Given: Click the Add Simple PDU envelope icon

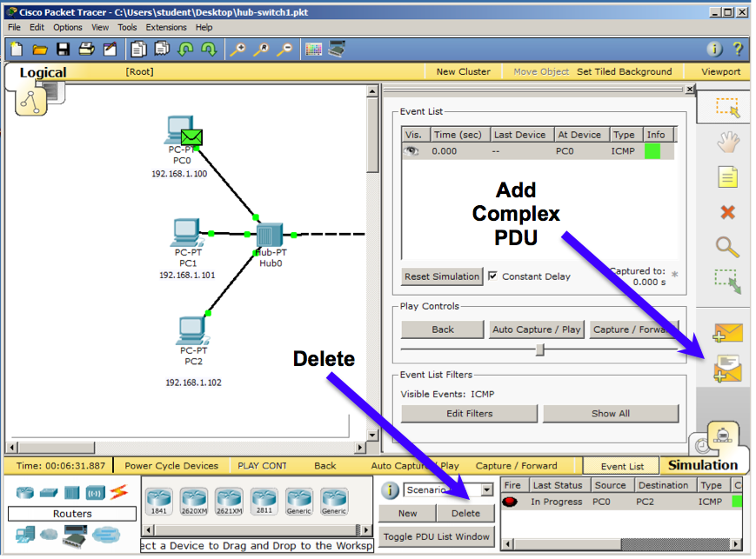Looking at the screenshot, I should [x=727, y=333].
